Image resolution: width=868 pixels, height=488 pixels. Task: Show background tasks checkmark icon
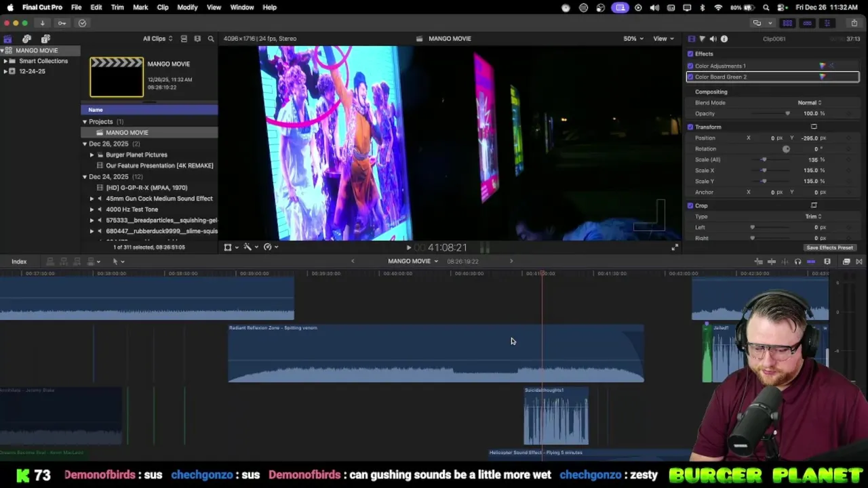click(82, 23)
